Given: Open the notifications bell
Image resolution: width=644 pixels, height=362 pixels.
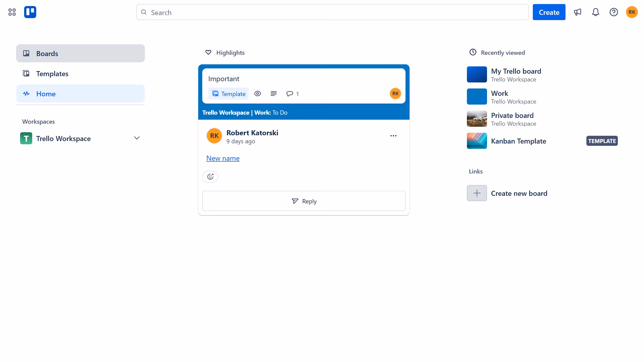Looking at the screenshot, I should (595, 12).
